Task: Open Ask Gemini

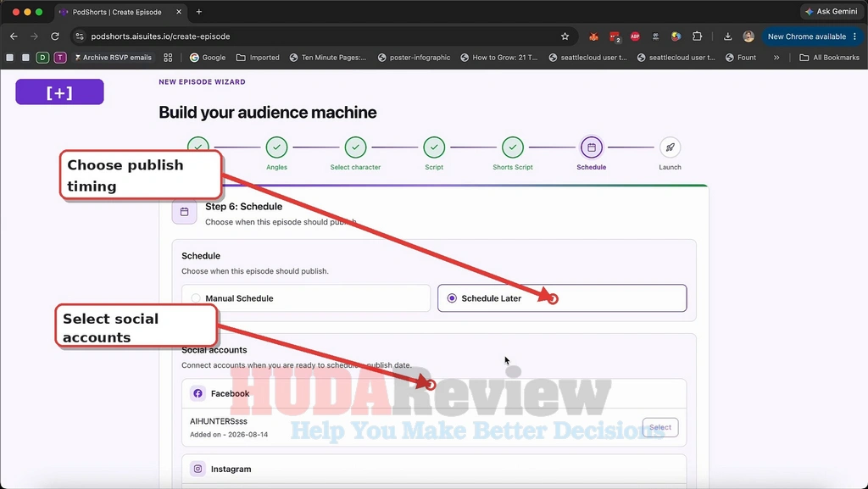Action: pos(832,12)
